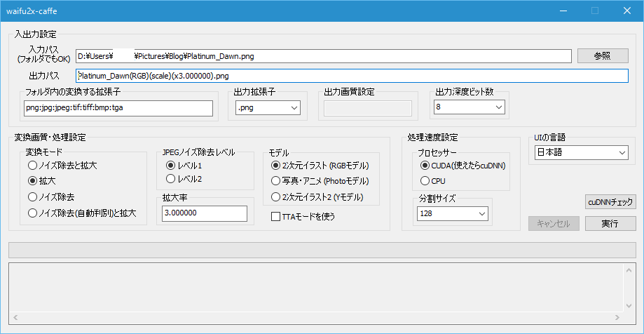Screen dimensions: 644x334
Task: Choose the 2次元イラスト2 (Yモデル) model
Action: coord(275,196)
